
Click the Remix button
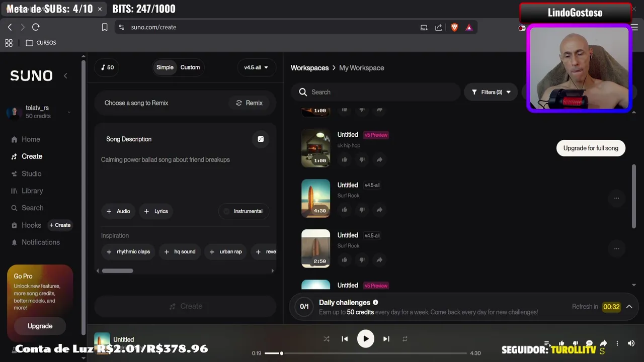(x=249, y=103)
